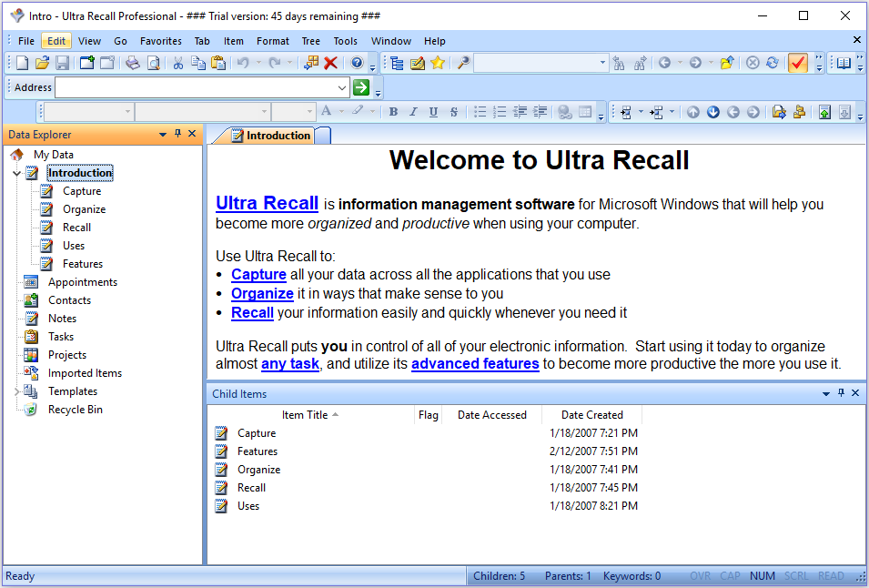Open the Address bar dropdown
Viewport: 869px width, 588px height.
[342, 87]
